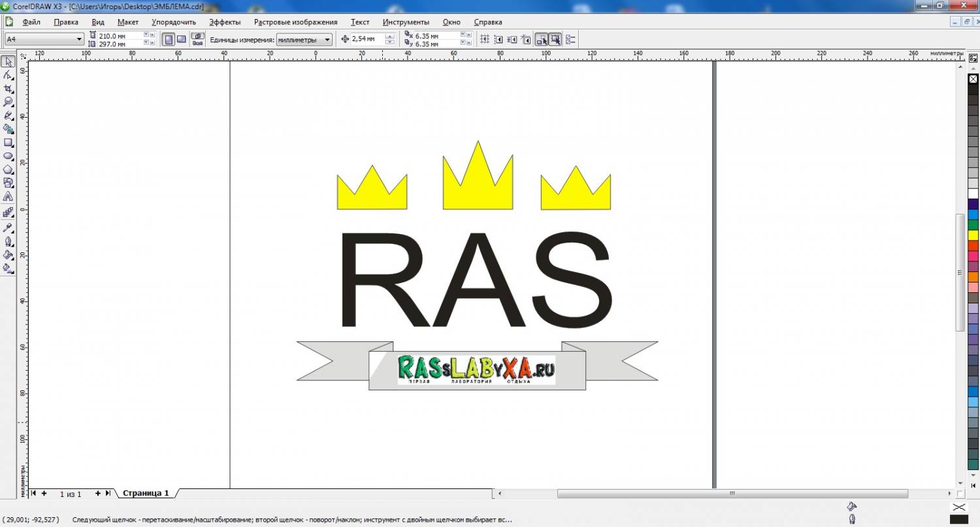Screen dimensions: 980x527
Task: Open the A4 paper size dropdown
Action: click(x=79, y=39)
